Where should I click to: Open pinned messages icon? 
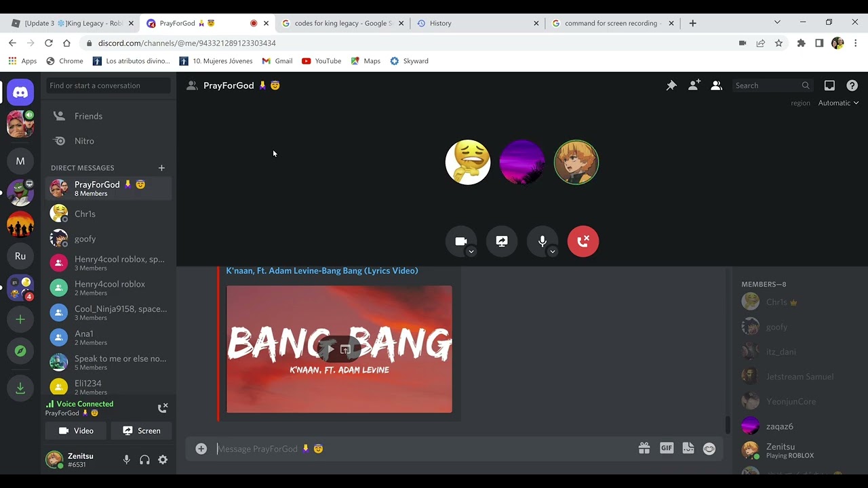[671, 85]
